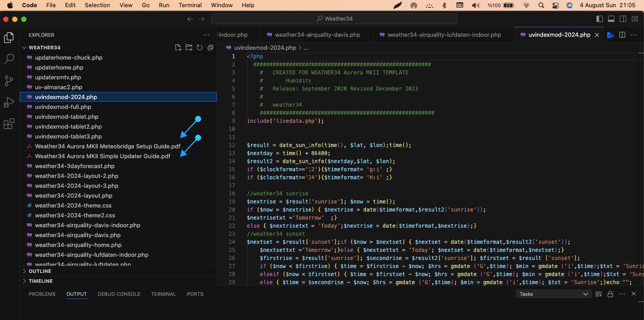644x320 pixels.
Task: Open Run and Debug view icon
Action: tap(9, 102)
